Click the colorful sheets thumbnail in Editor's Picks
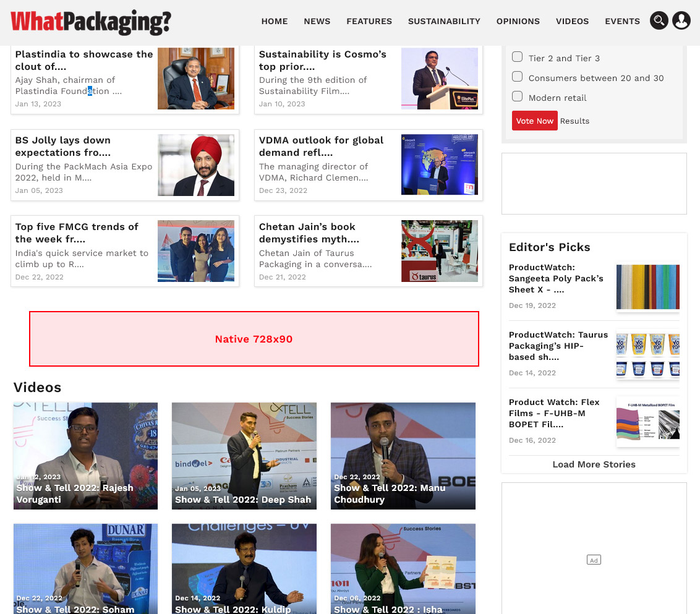 pyautogui.click(x=648, y=287)
